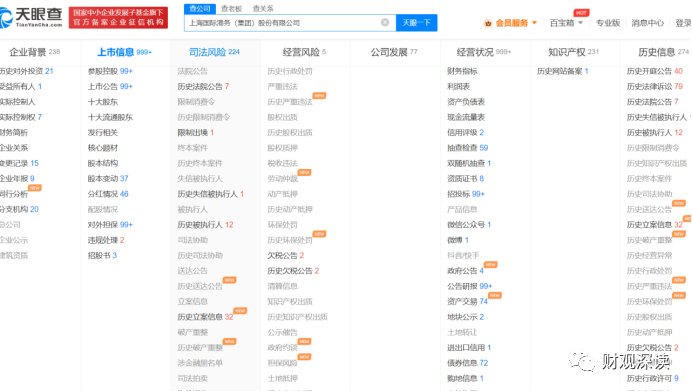Open 对外担保 99+ link
This screenshot has width=692, height=392.
pos(110,225)
